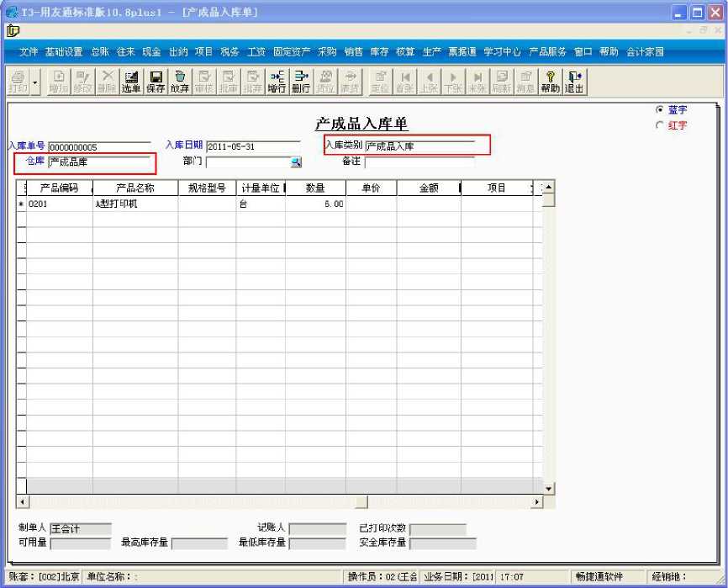Go to last record (末张) icon
The height and width of the screenshot is (588, 728).
pos(477,82)
